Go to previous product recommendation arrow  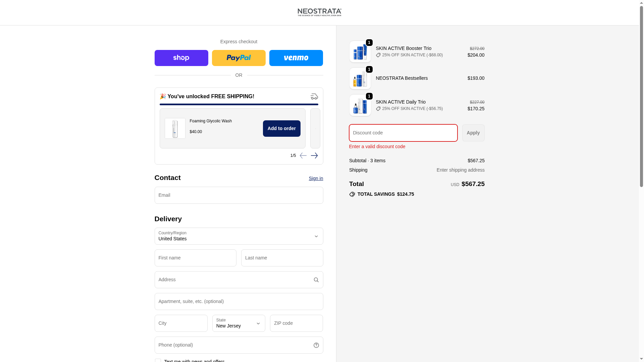tap(303, 156)
